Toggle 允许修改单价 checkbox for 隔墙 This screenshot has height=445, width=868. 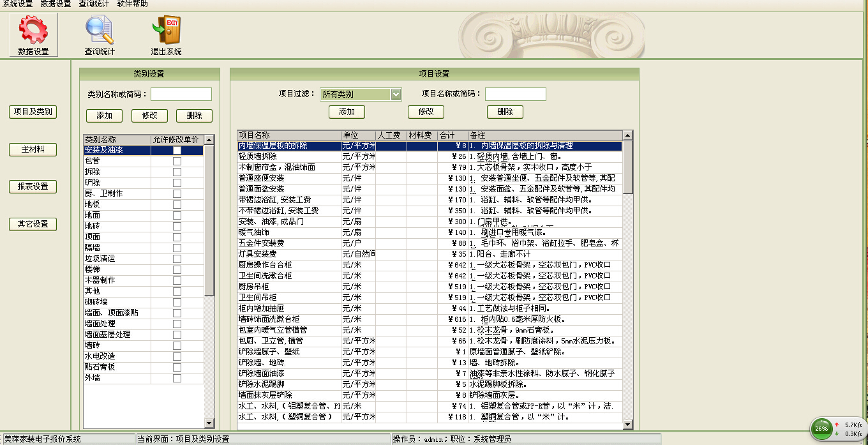point(177,248)
